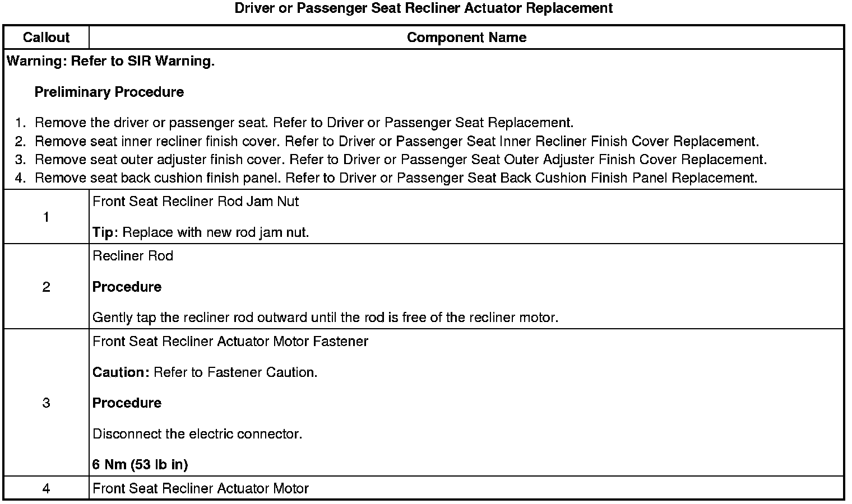Click callout number 4 cell

point(46,488)
